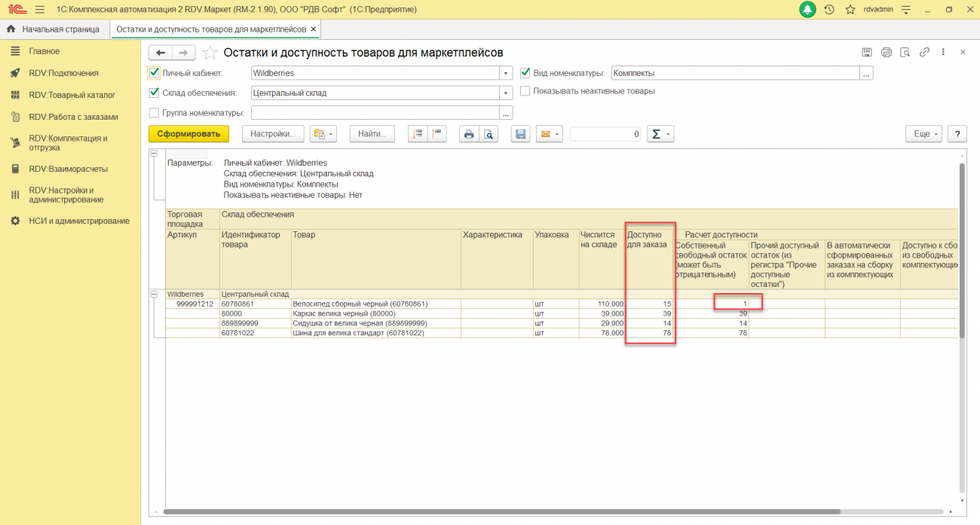Open favorites star icon in title bar
980x525 pixels.
coord(850,9)
